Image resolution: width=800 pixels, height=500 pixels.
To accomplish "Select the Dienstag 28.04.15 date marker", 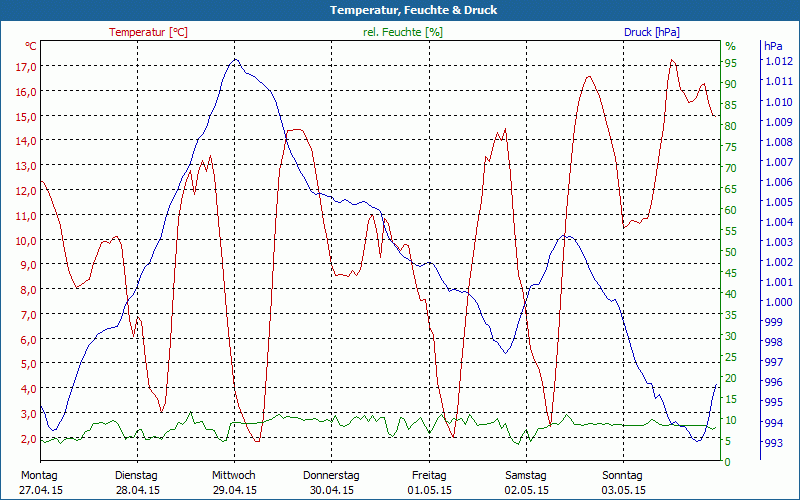I will click(137, 482).
